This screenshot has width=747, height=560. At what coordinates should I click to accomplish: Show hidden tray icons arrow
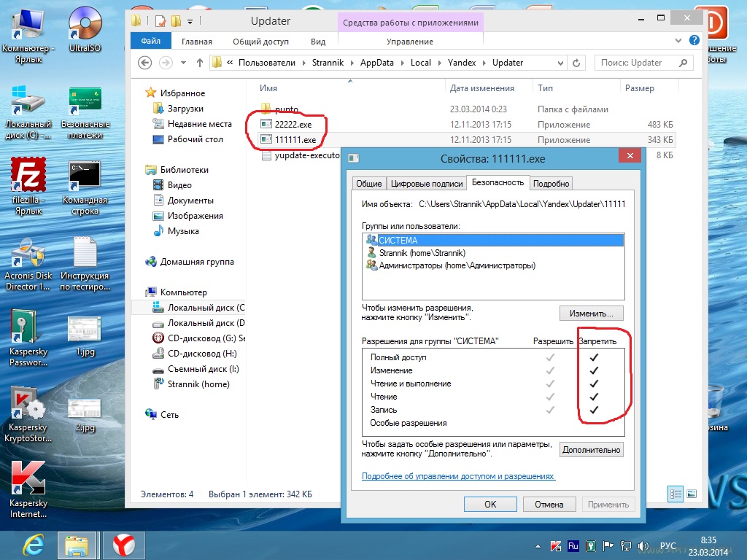pyautogui.click(x=540, y=545)
